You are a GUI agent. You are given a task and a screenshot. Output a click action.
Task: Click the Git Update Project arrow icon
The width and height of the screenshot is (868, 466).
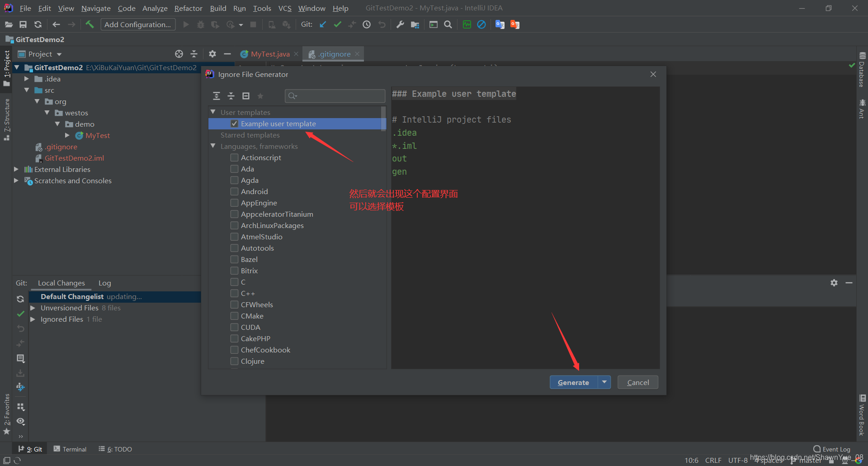[323, 24]
